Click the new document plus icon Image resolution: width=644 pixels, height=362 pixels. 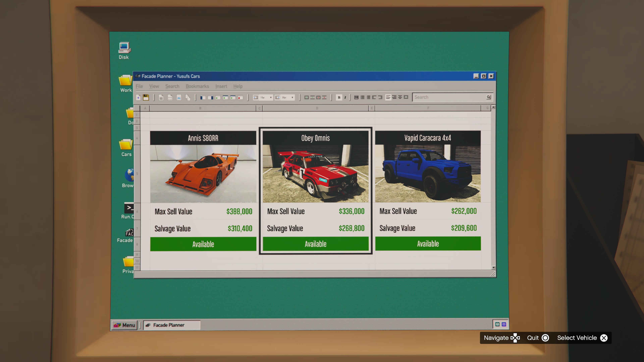pos(138,97)
